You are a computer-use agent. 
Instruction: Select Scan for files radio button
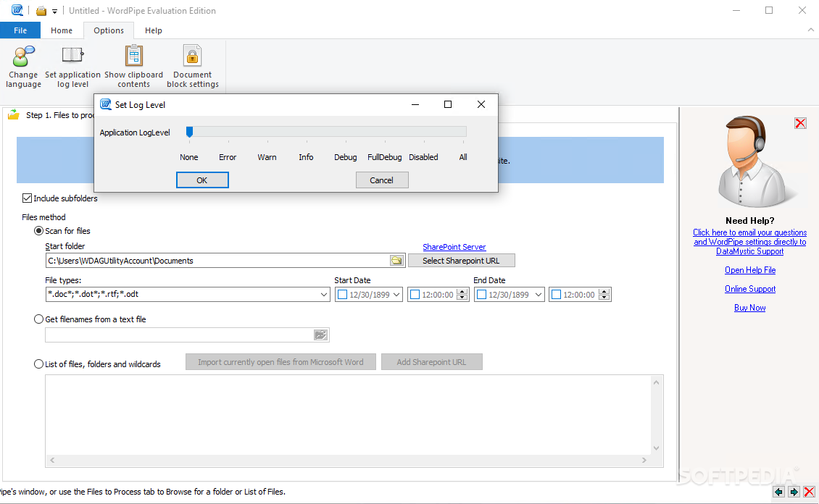tap(38, 230)
